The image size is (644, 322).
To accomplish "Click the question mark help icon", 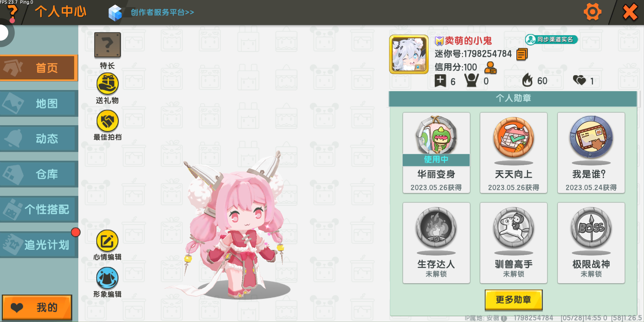I will point(12,13).
